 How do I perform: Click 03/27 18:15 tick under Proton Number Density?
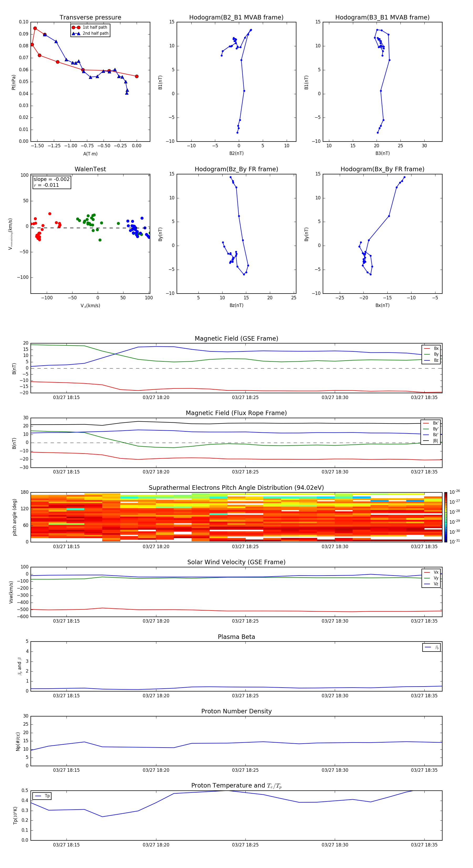point(66,770)
